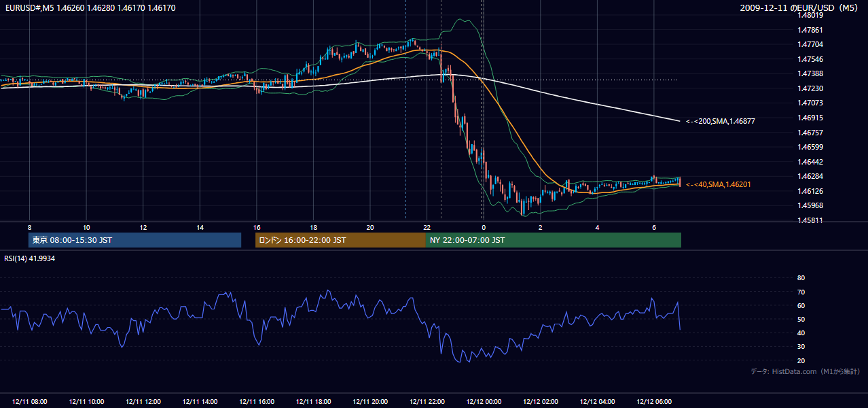868x408 pixels.
Task: Select the NY 22:00-07:00 JST session bar
Action: 554,240
